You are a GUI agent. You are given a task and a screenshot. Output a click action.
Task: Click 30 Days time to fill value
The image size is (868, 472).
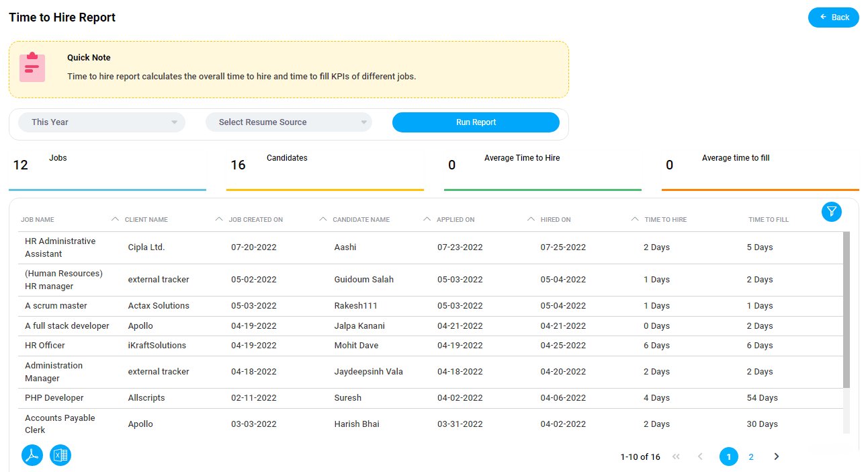pos(763,424)
